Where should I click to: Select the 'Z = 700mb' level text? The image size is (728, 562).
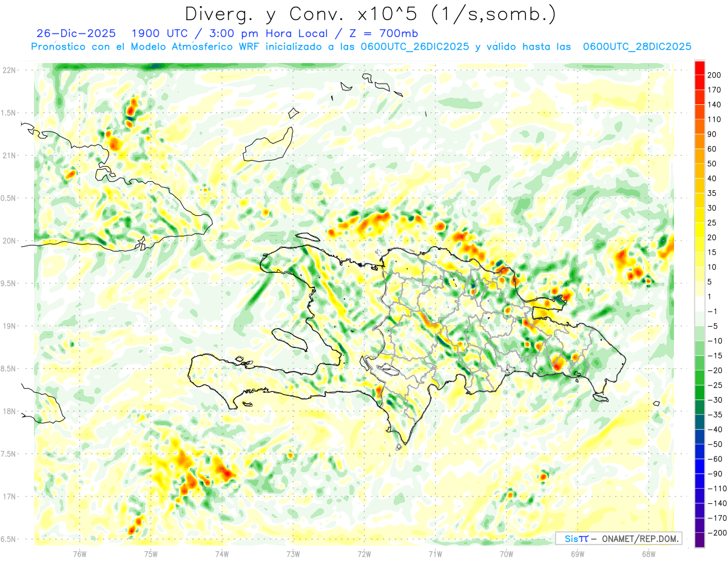384,33
